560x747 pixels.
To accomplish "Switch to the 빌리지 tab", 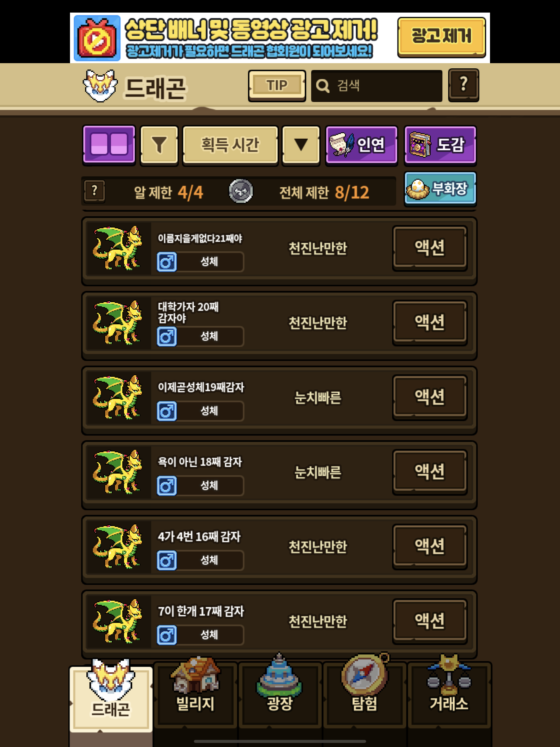I will click(x=196, y=694).
